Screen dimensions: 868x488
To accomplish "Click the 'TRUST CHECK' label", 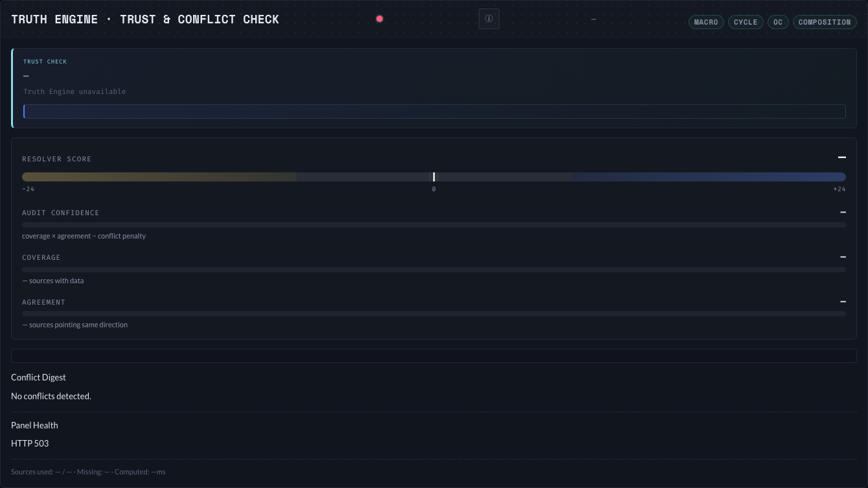I will click(45, 62).
